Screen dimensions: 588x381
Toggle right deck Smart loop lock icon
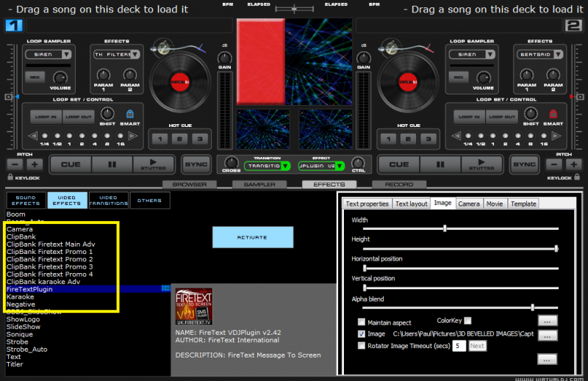[x=553, y=114]
